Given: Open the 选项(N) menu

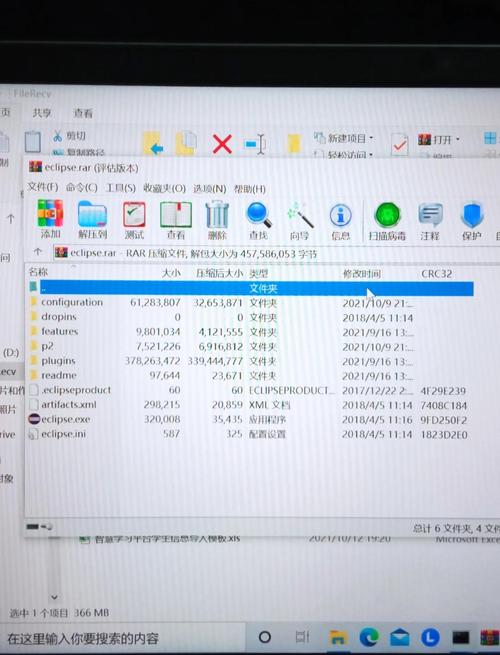Looking at the screenshot, I should coord(209,189).
